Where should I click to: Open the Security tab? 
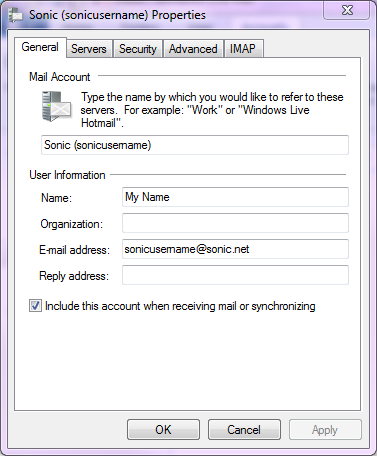click(138, 49)
